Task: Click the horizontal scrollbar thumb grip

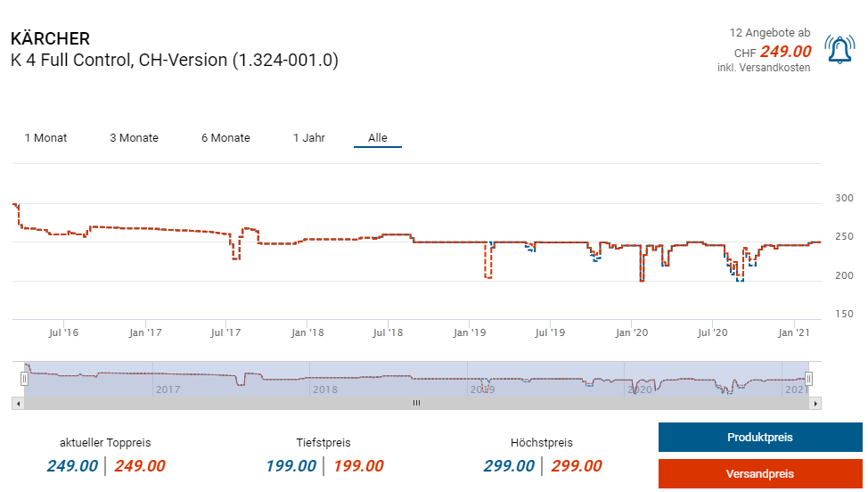Action: [415, 404]
